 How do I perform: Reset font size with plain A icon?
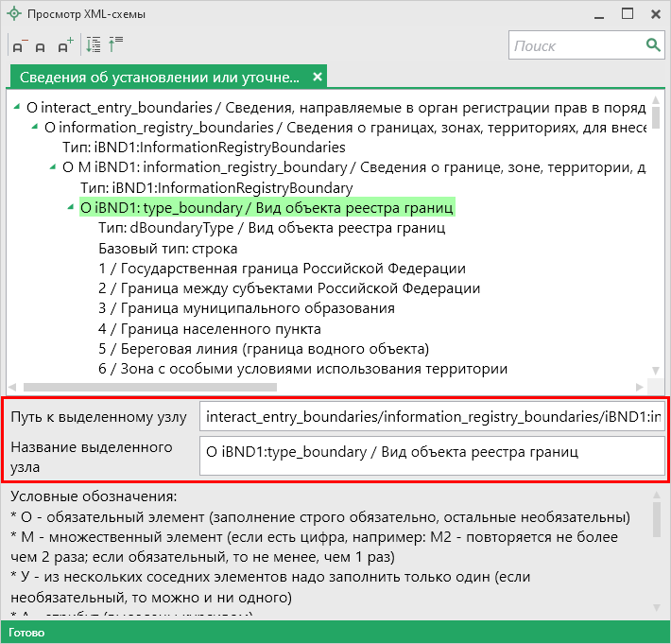pos(42,46)
